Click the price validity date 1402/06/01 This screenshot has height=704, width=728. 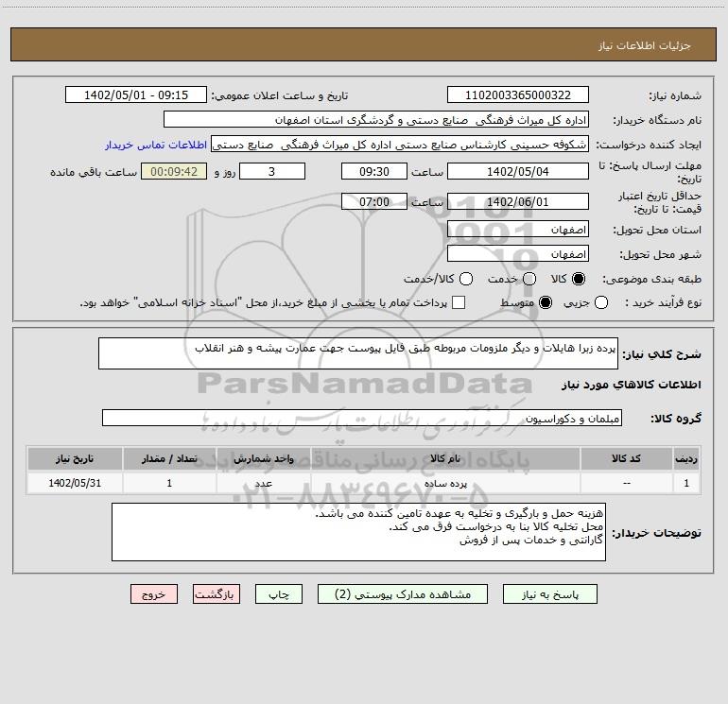pyautogui.click(x=518, y=201)
